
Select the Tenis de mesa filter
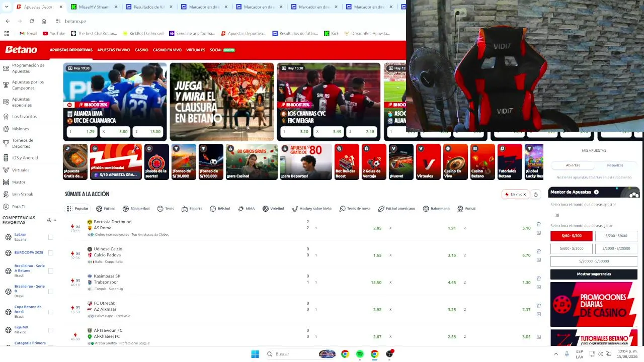click(355, 209)
